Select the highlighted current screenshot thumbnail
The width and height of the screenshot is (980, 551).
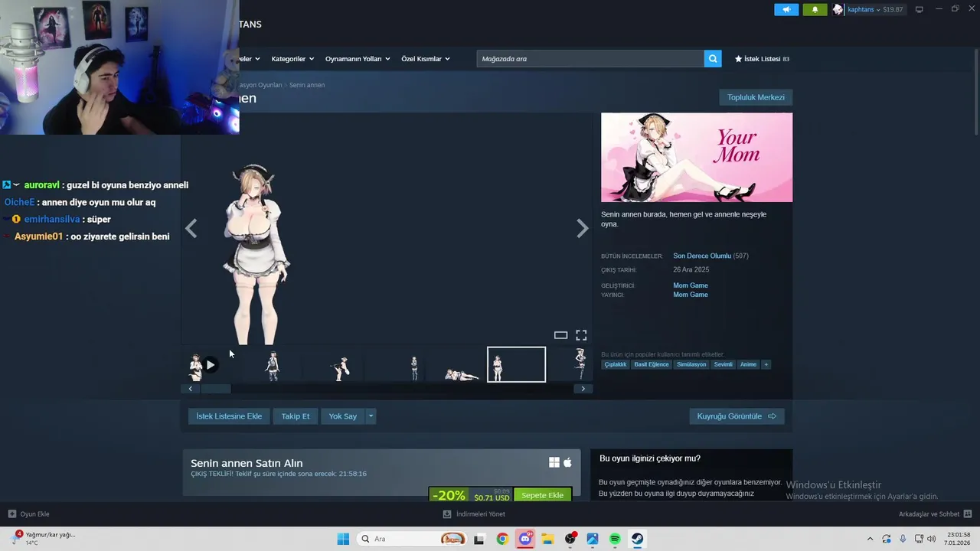pyautogui.click(x=517, y=364)
